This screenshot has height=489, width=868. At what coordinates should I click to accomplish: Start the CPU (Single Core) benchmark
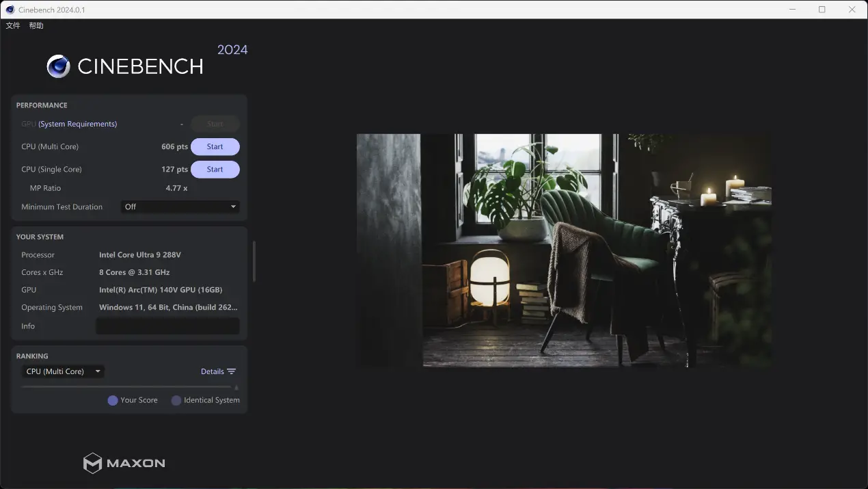(215, 170)
